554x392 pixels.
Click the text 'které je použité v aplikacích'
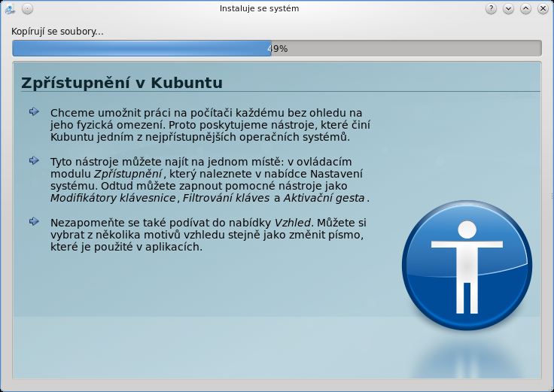[126, 247]
